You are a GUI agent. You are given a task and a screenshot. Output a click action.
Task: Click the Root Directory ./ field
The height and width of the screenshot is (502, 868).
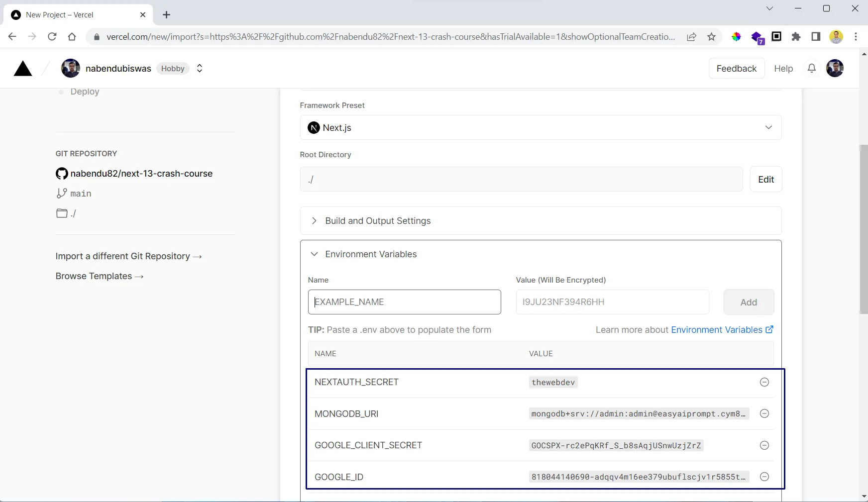click(521, 180)
